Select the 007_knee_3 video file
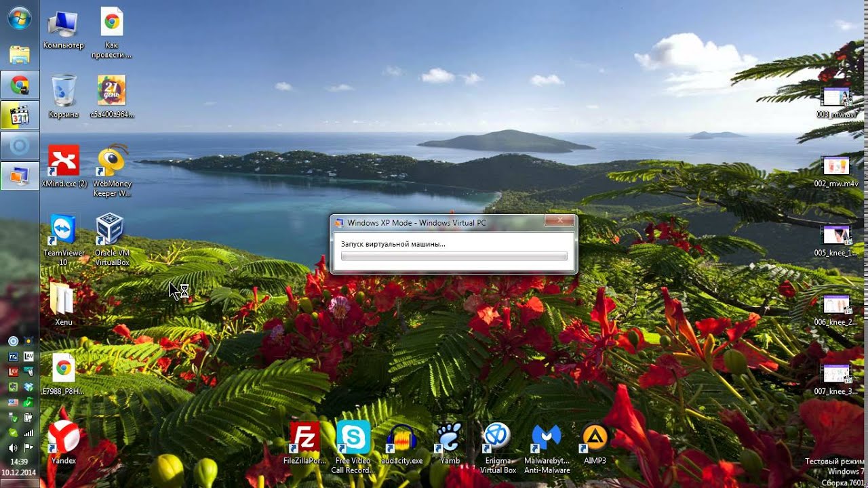Image resolution: width=868 pixels, height=488 pixels. [836, 380]
